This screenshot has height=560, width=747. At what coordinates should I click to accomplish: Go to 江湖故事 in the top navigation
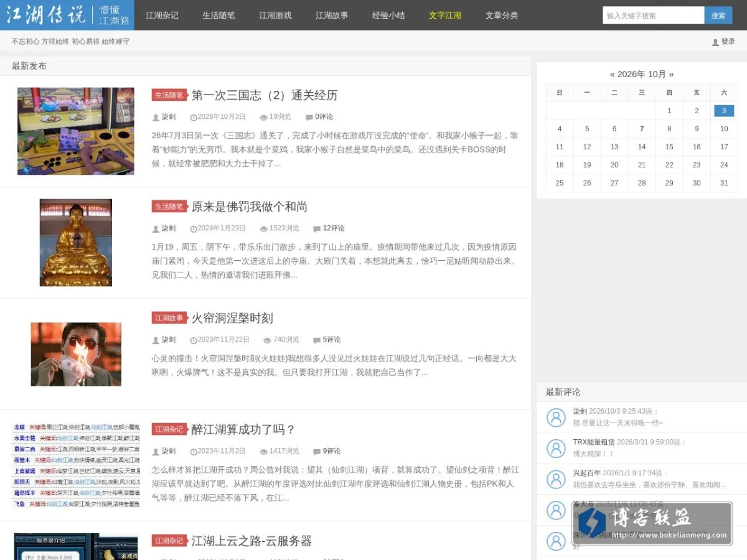click(332, 15)
